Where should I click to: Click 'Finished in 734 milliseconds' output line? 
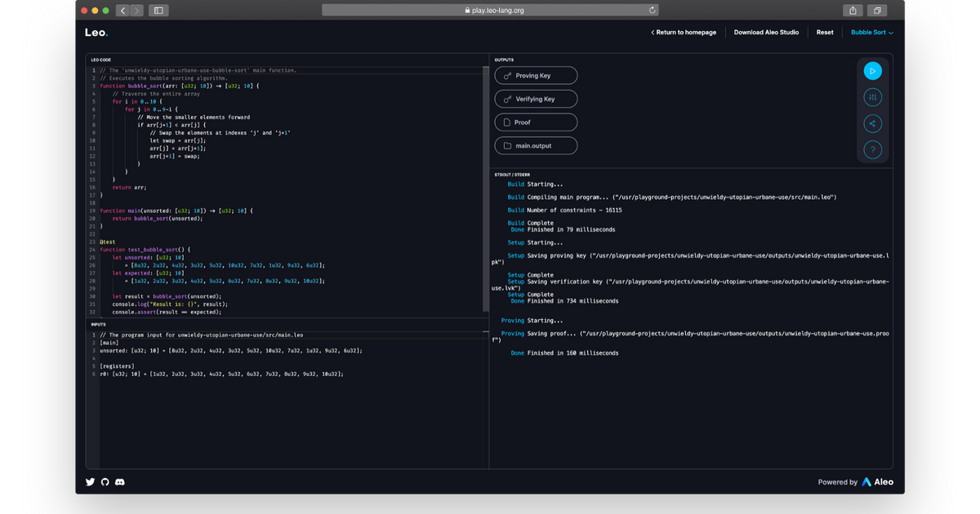coord(564,301)
